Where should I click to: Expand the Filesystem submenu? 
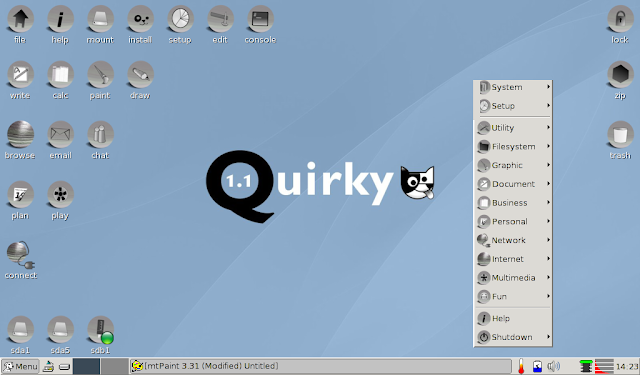[513, 146]
